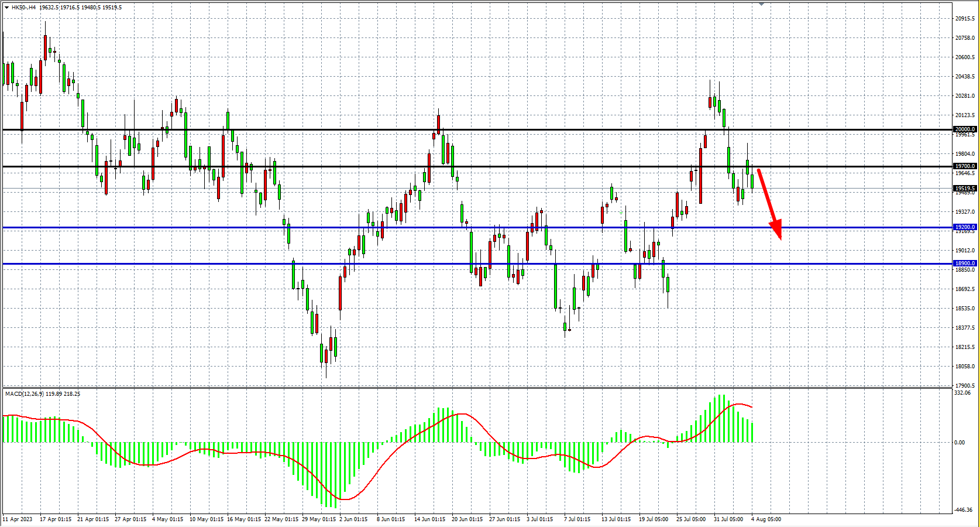The height and width of the screenshot is (527, 980).
Task: Click the MACD 332.06 upper scale value
Action: pyautogui.click(x=962, y=393)
